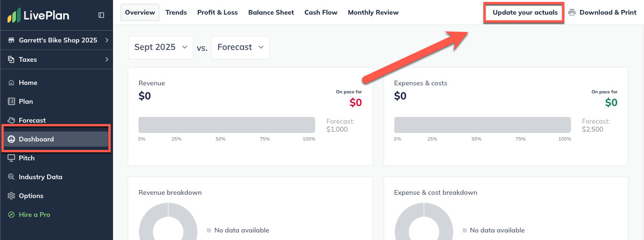Click the Revenue breakdown donut chart
The height and width of the screenshot is (240, 644).
(x=168, y=221)
